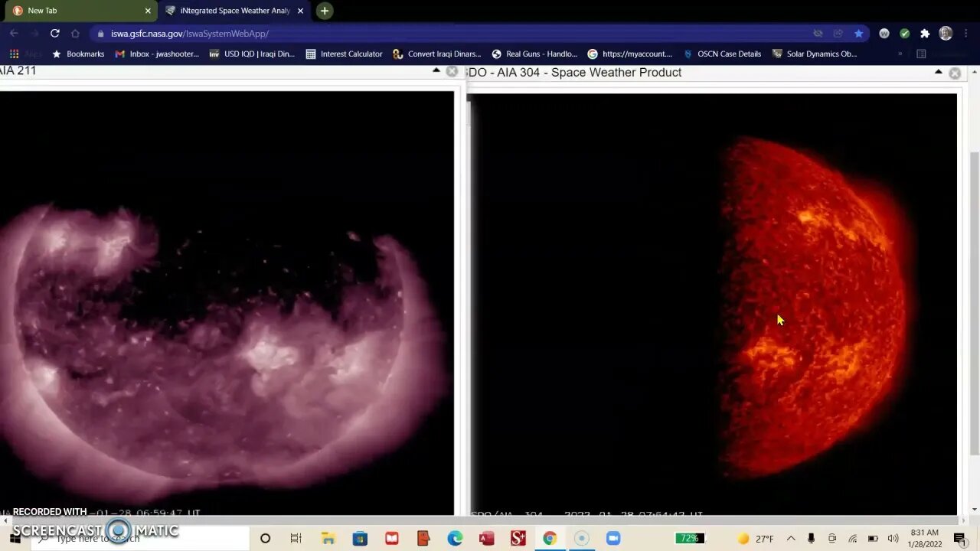This screenshot has width=980, height=551.
Task: Open the taskbar clock showing 8:31 AM
Action: [x=925, y=539]
